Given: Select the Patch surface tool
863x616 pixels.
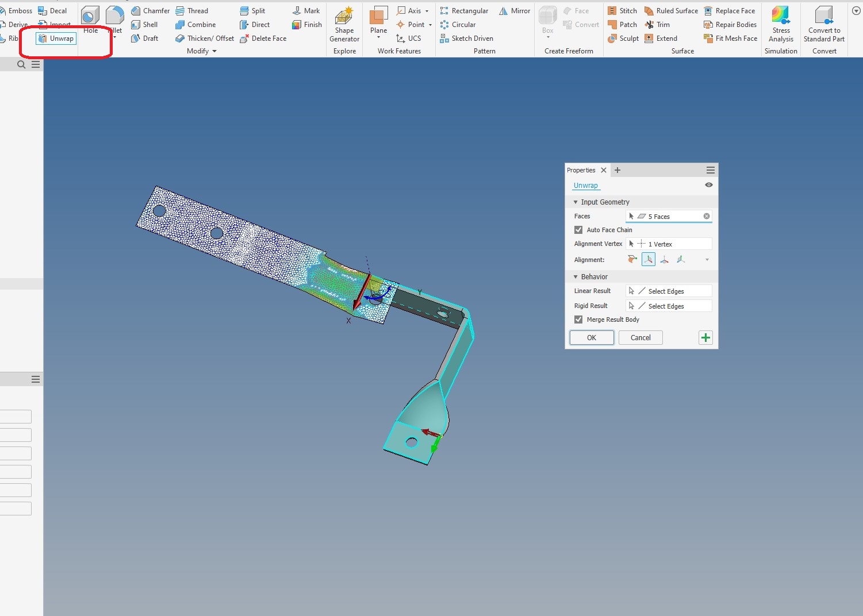Looking at the screenshot, I should coord(622,25).
